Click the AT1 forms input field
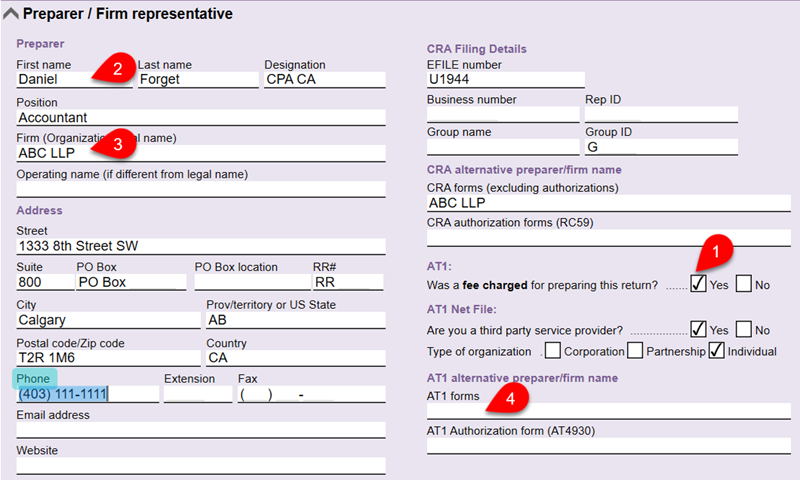This screenshot has width=800, height=480. 608,412
